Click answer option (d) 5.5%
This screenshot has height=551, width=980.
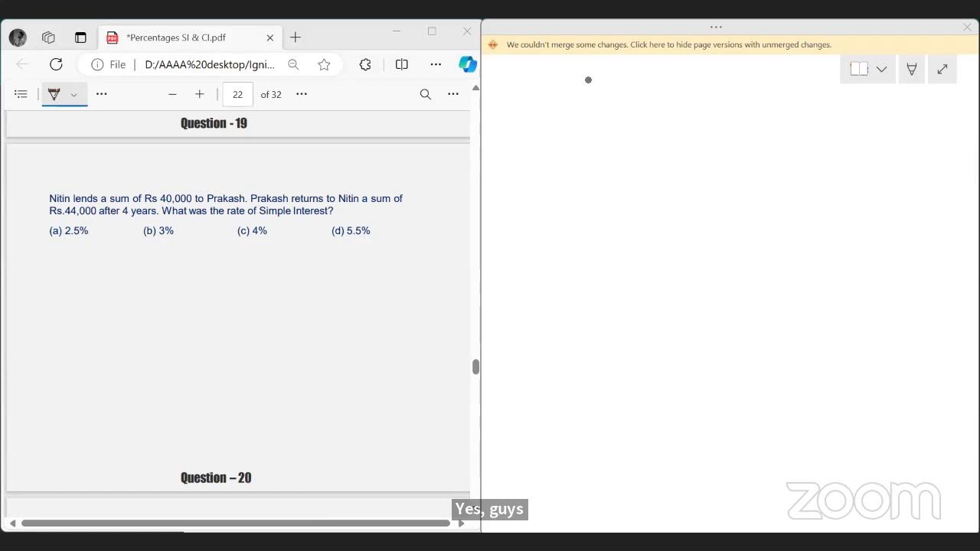[351, 230]
